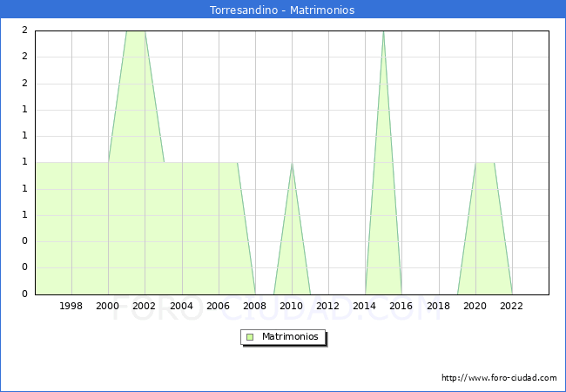
Task: Select the 2000 x-axis label
Action: click(x=108, y=306)
